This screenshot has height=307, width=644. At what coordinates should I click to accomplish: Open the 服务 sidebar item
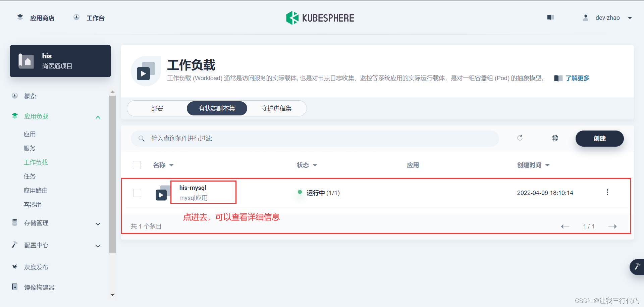(30, 148)
